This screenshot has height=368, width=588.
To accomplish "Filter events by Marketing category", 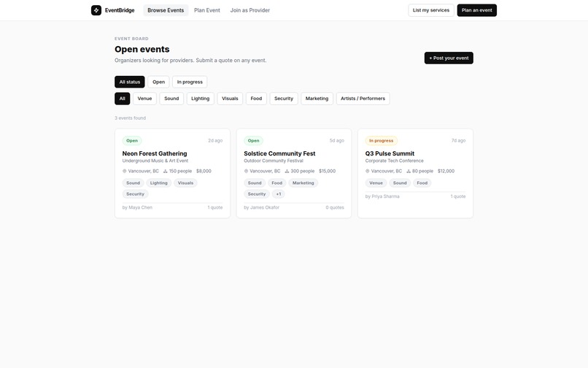I will tap(317, 99).
